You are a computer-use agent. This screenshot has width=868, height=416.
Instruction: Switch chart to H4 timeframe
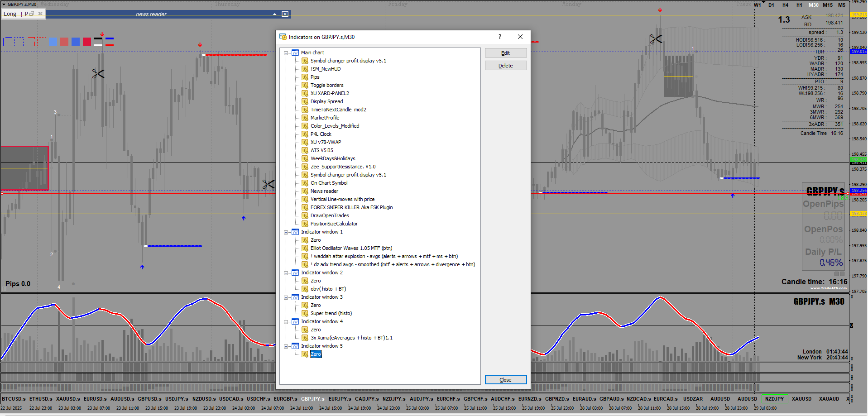(x=785, y=5)
